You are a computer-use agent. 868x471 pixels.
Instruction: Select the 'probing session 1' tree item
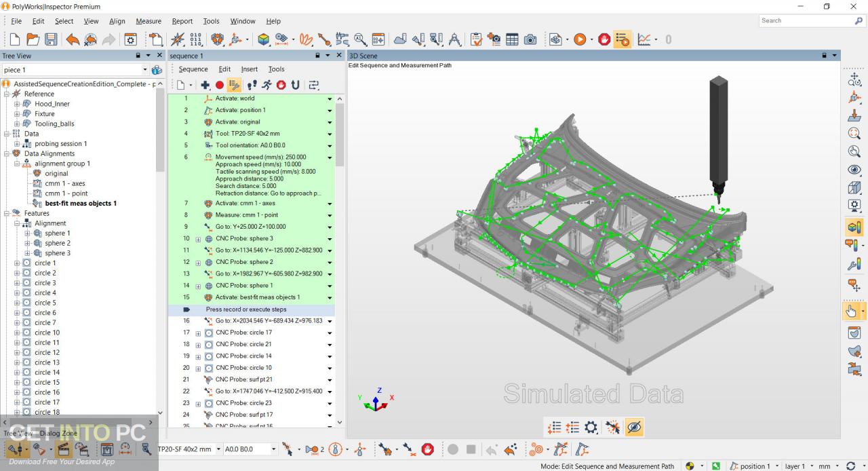click(61, 144)
